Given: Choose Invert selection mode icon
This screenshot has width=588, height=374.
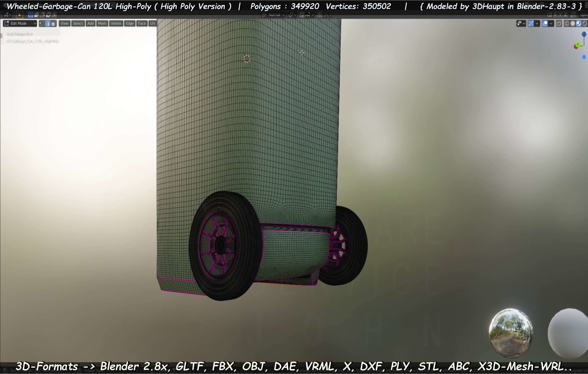Looking at the screenshot, I should 48,15.
